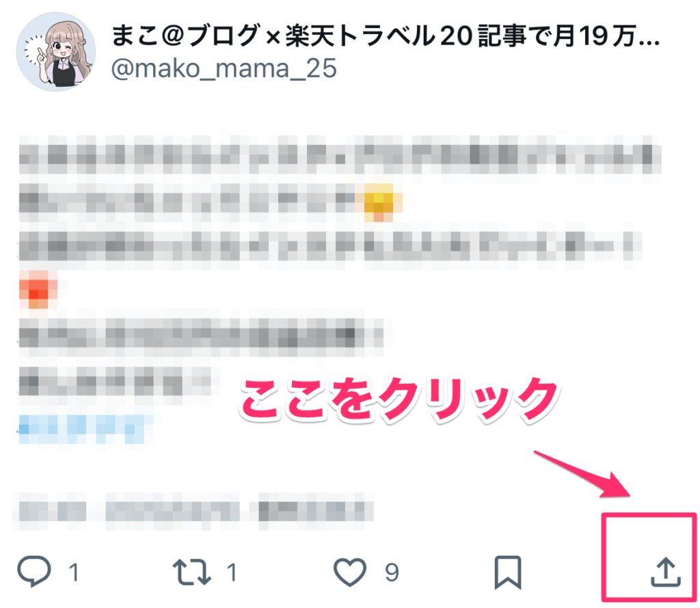The height and width of the screenshot is (608, 700).
Task: Click the like count 9
Action: (x=392, y=572)
